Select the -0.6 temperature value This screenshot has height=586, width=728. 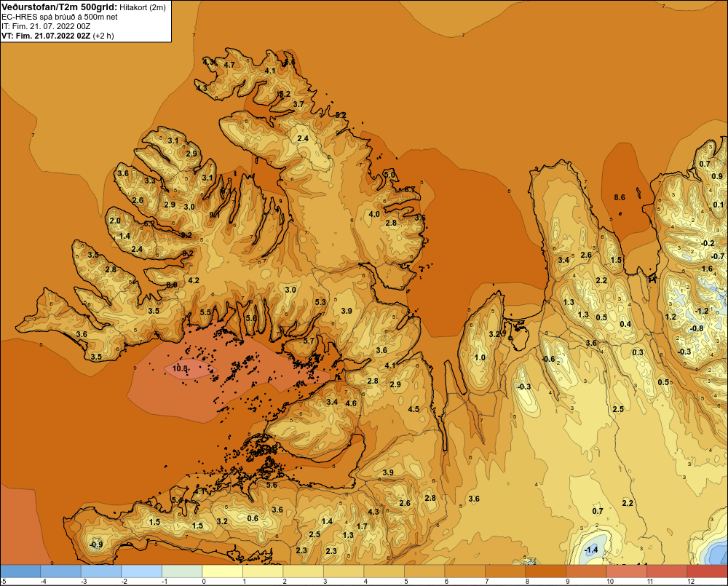[548, 359]
